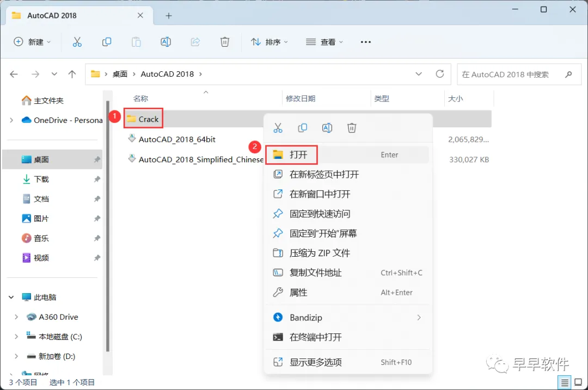Image resolution: width=588 pixels, height=390 pixels.
Task: Expand the A360 Drive node
Action: click(x=16, y=317)
